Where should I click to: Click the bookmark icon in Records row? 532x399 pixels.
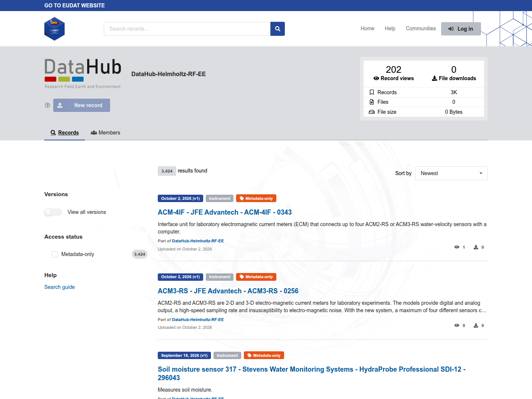click(x=372, y=92)
